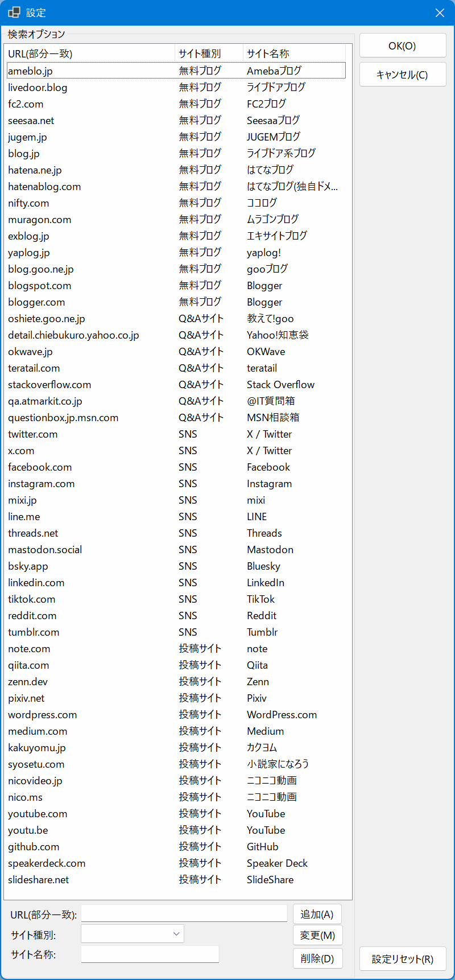
Task: Select the blog.jp row
Action: [176, 153]
